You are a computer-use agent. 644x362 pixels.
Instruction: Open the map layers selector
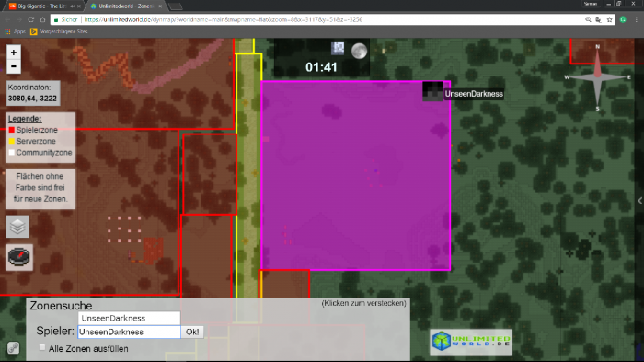point(17,227)
